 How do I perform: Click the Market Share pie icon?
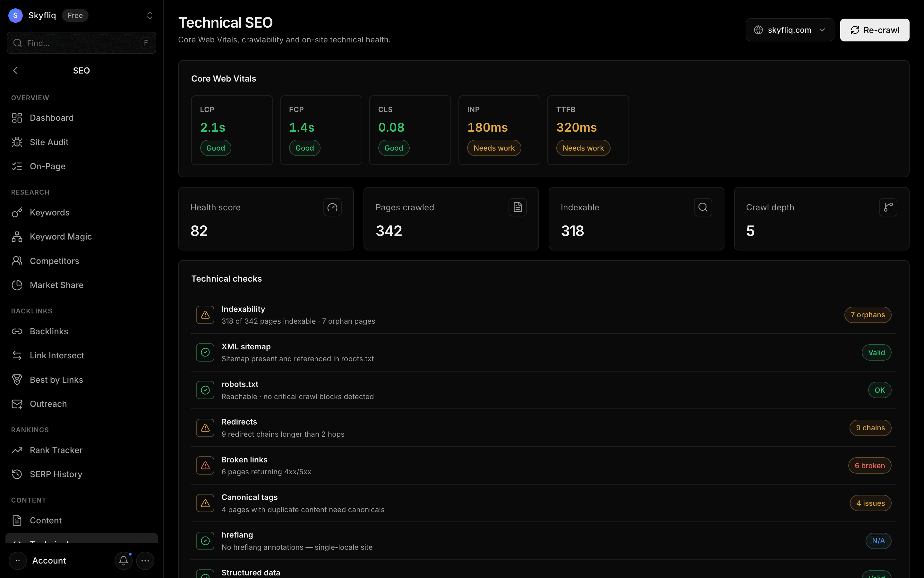(x=17, y=285)
